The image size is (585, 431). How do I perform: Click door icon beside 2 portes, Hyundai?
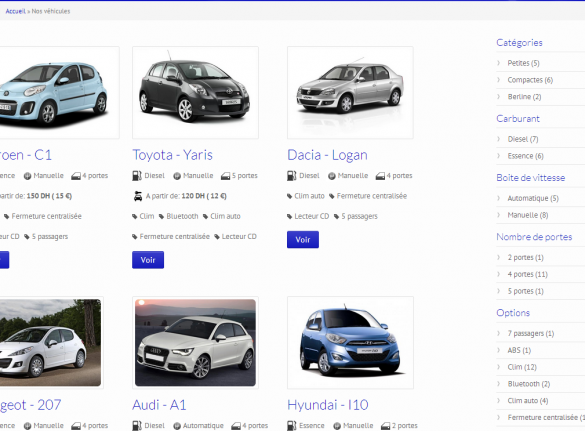point(385,426)
